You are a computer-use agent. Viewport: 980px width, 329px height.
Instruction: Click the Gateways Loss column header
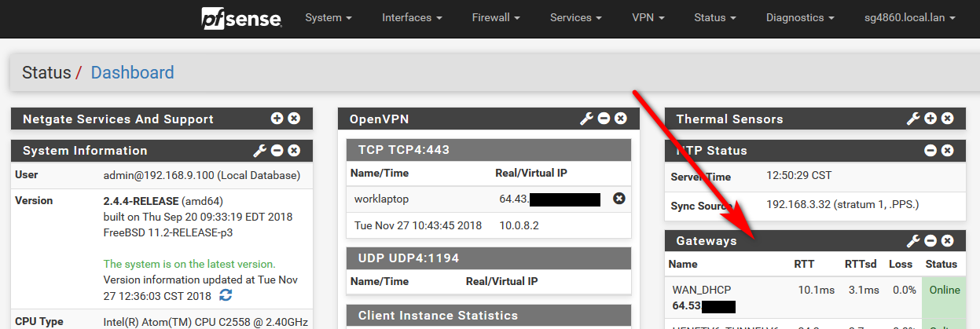[901, 264]
